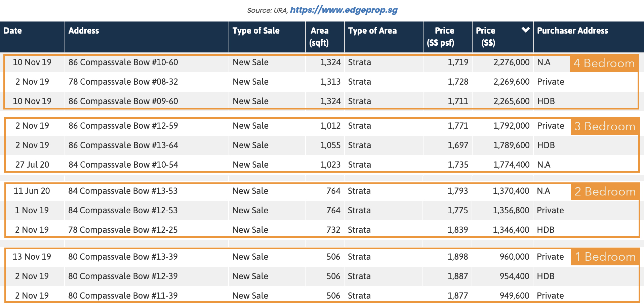Click the psf value 1,719
The image size is (644, 306).
458,62
